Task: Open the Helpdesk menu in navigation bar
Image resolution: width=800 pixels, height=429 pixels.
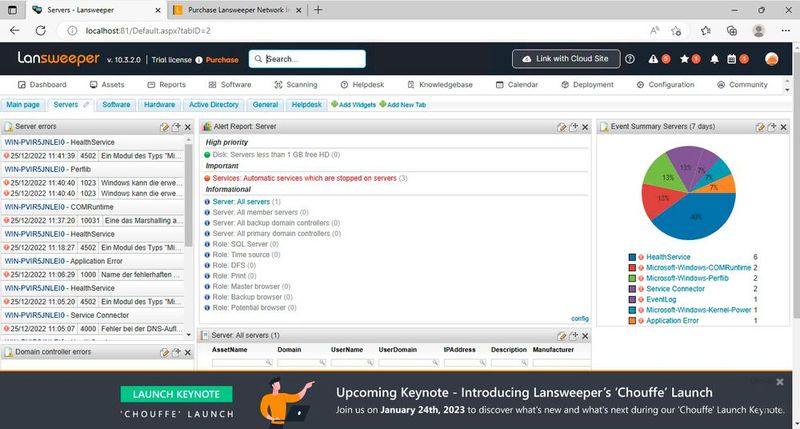Action: [362, 85]
